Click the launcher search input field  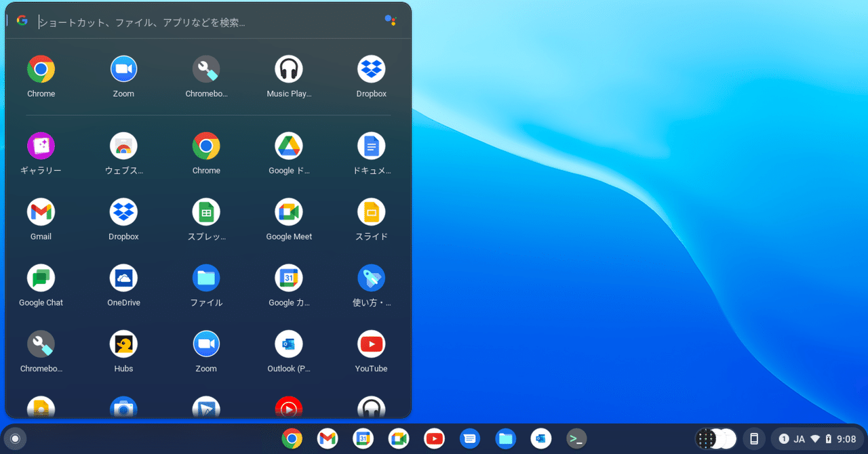(x=203, y=22)
